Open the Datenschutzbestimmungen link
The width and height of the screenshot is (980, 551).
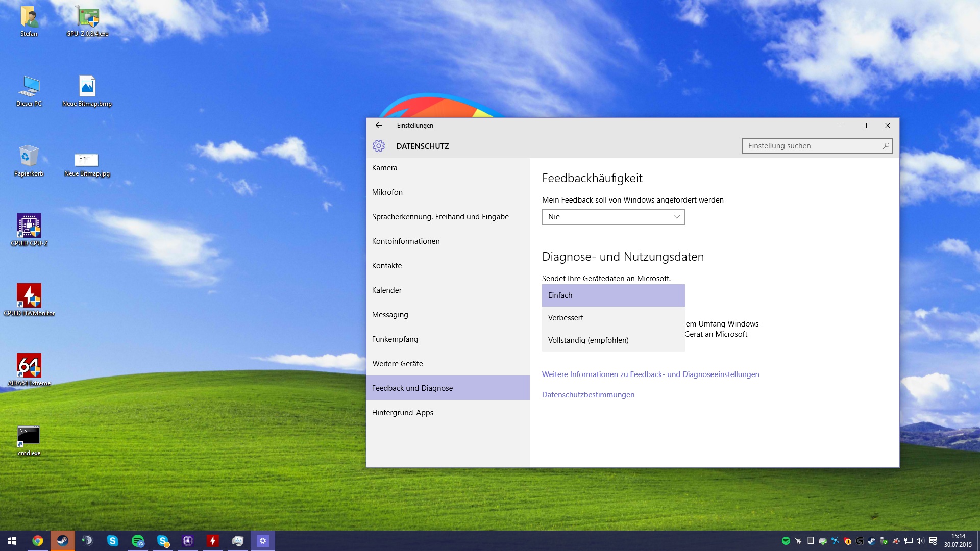coord(588,395)
